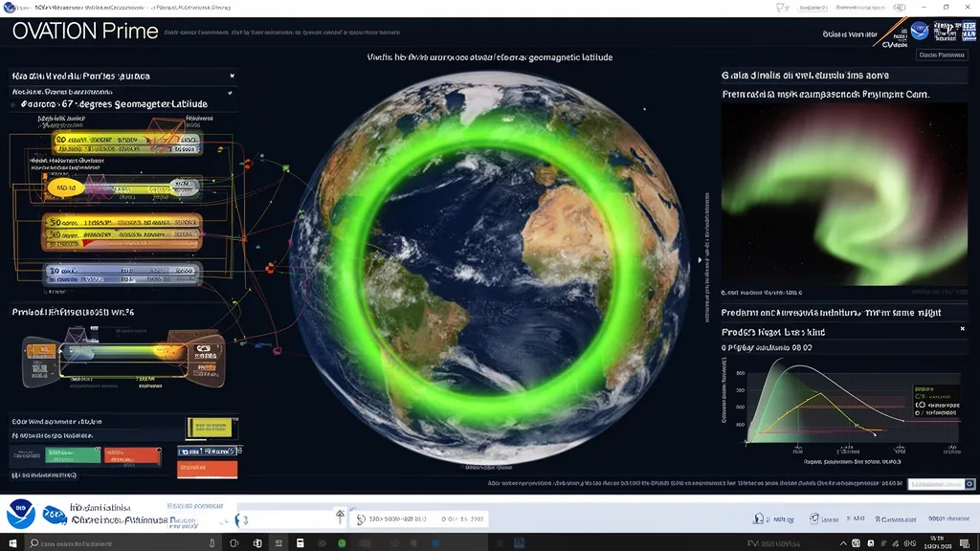Viewport: 980px width, 551px height.
Task: Click the search icon beside bottom-right input field
Action: point(969,484)
